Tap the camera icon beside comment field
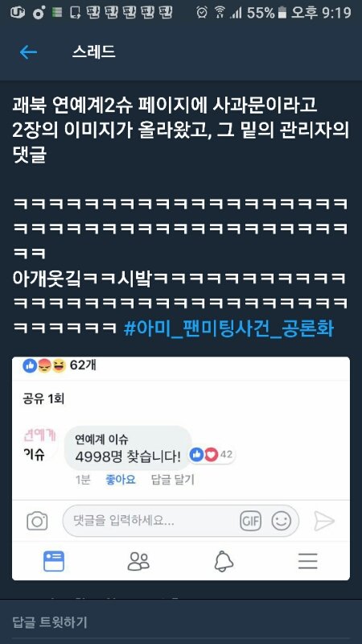This screenshot has width=362, height=644. pos(37,521)
